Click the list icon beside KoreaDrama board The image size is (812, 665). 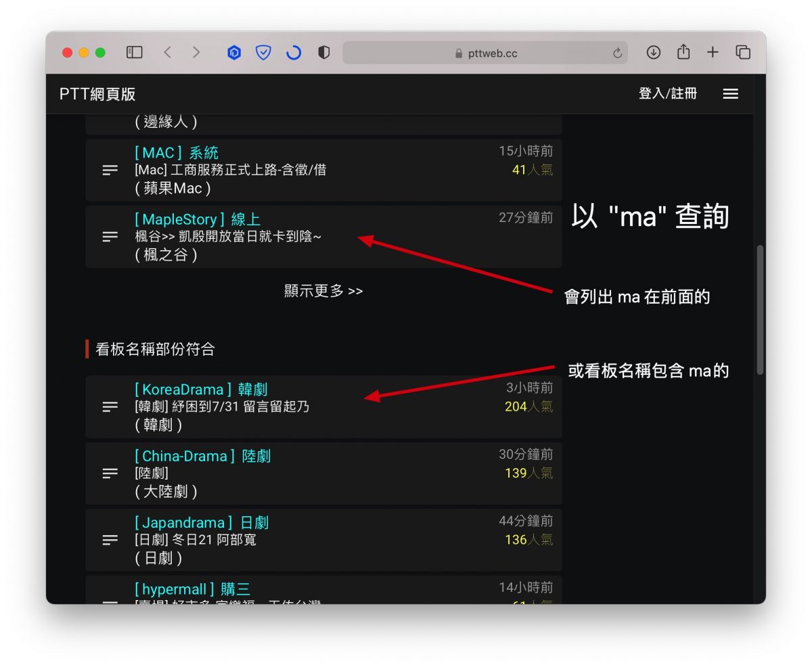pos(110,407)
